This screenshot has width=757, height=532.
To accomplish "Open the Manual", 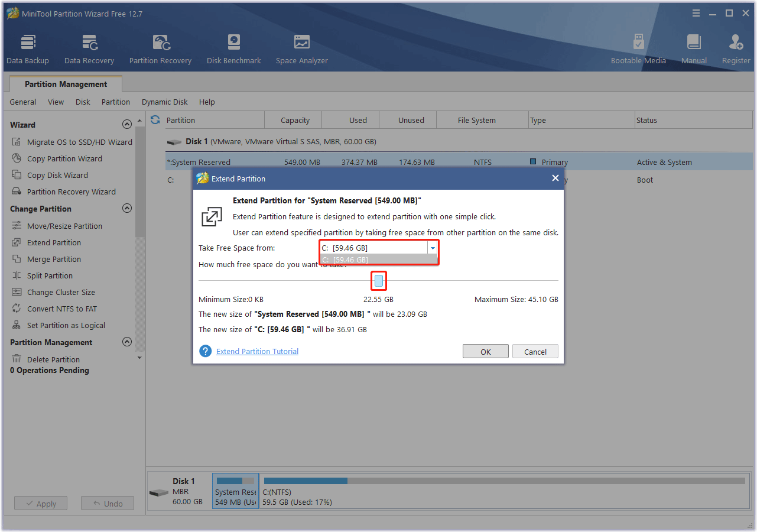I will pyautogui.click(x=694, y=49).
